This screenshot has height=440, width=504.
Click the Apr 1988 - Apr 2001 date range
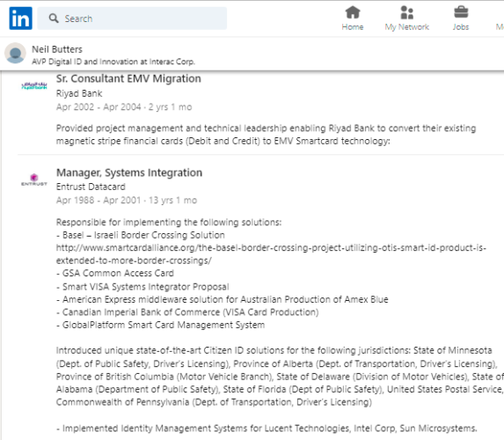(x=99, y=200)
